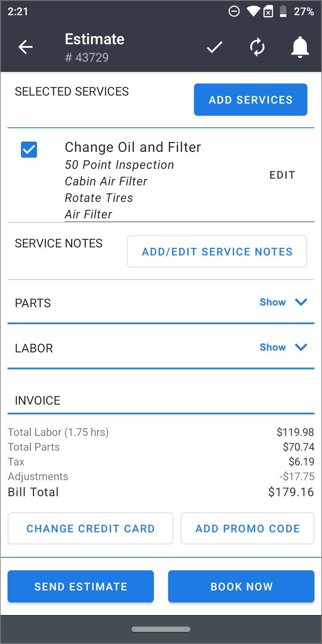Tap Change Credit Card button
This screenshot has width=322, height=644.
[91, 528]
